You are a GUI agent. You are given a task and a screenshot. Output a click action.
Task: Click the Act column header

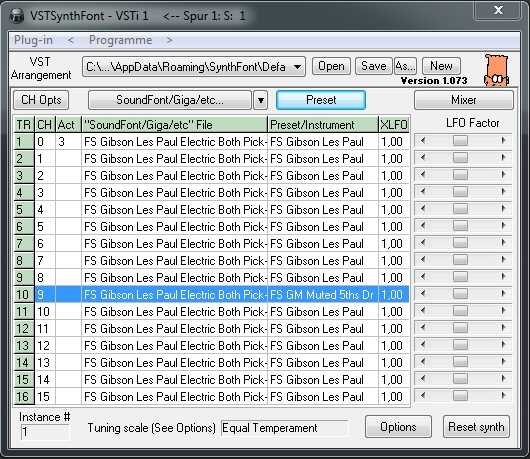[68, 125]
